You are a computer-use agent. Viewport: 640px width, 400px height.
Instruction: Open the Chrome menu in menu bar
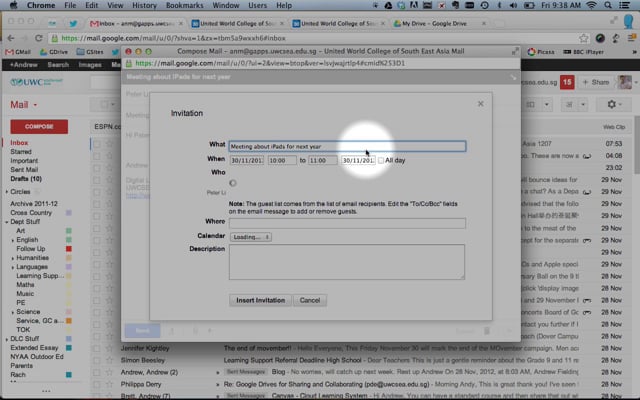(x=41, y=5)
